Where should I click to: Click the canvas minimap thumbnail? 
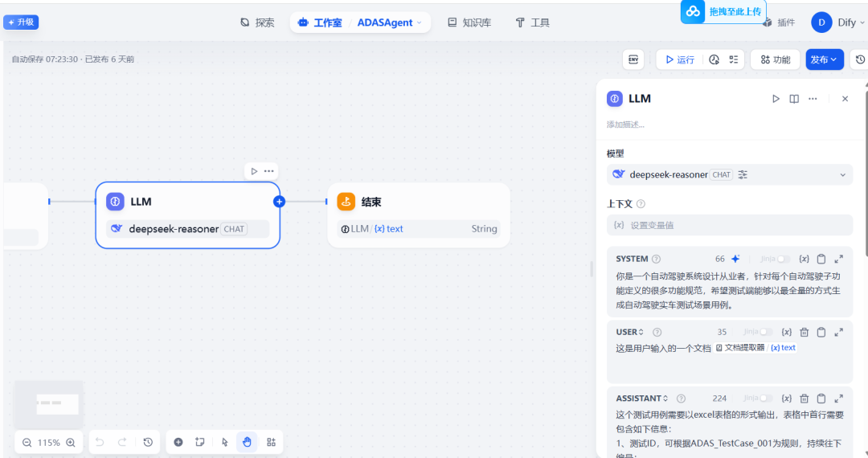pos(49,404)
